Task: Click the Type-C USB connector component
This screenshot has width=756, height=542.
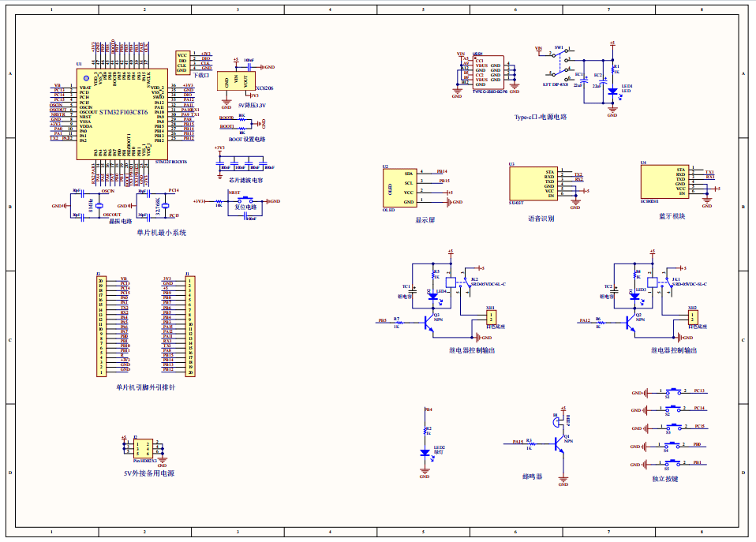Action: point(490,75)
